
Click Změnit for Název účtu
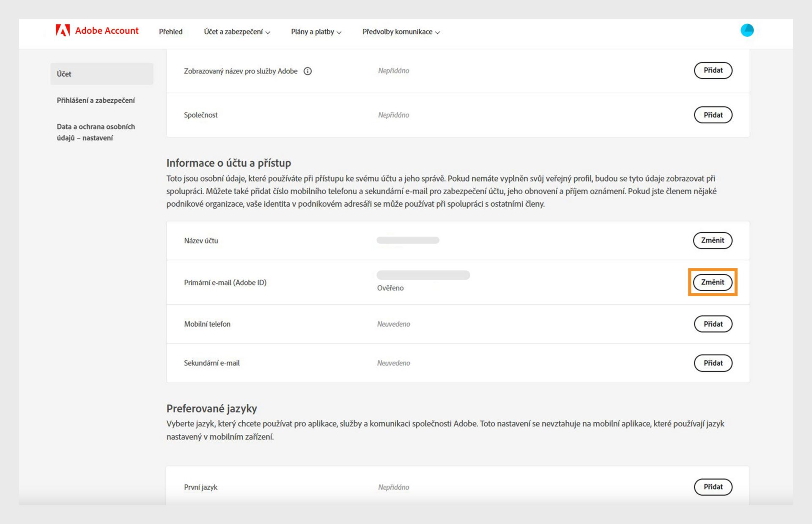[x=712, y=240]
